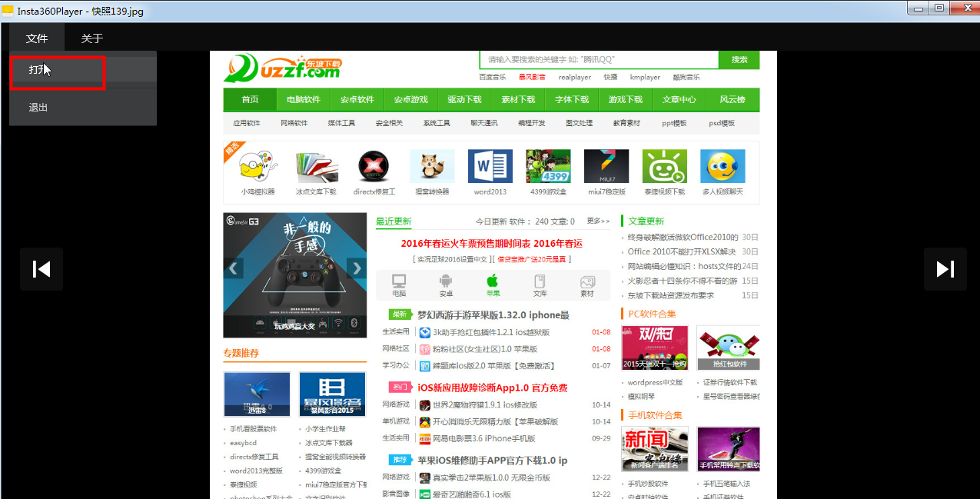
Task: Click the 4399游戏盒 icon
Action: click(x=548, y=166)
